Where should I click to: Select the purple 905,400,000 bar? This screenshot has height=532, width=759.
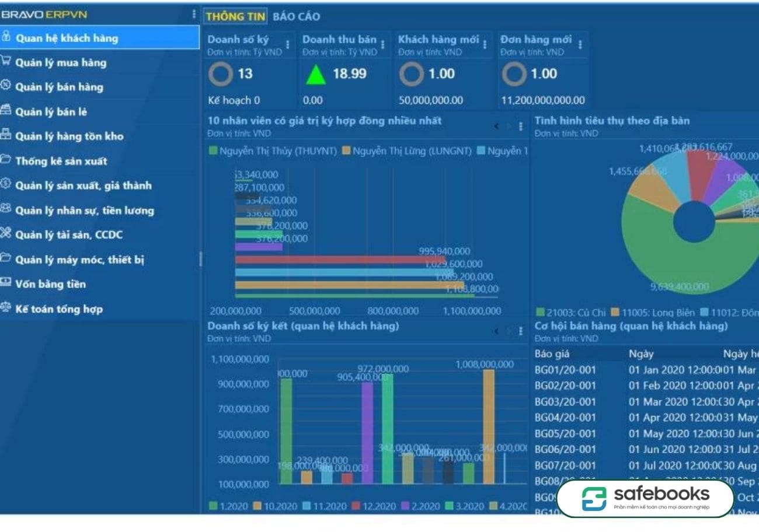click(x=367, y=433)
